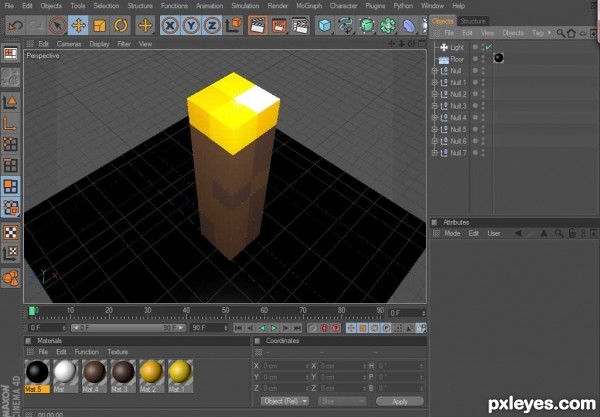This screenshot has height=417, width=600.
Task: Select the Floor black material tag
Action: tap(499, 58)
